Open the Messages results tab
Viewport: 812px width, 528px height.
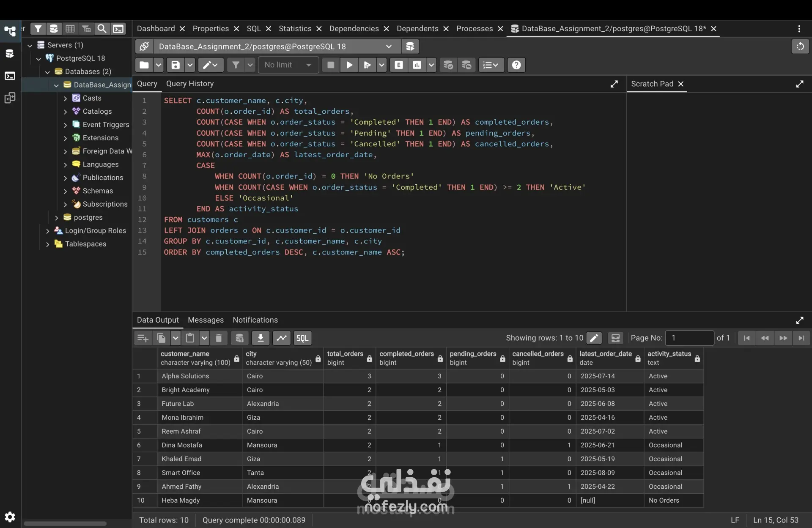(x=206, y=320)
